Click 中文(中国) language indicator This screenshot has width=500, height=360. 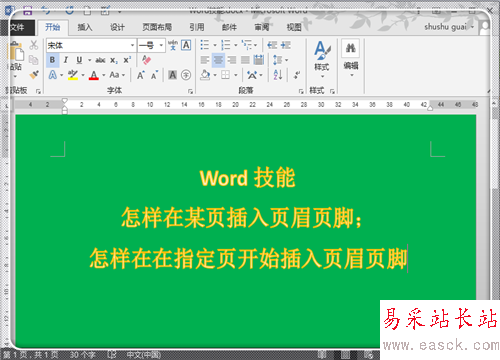[x=144, y=355]
